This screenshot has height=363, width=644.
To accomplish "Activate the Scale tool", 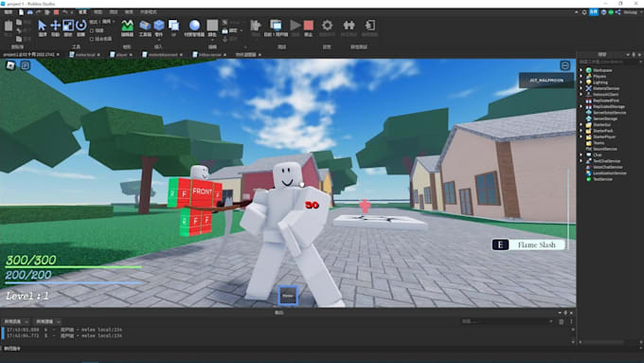I will click(x=68, y=27).
